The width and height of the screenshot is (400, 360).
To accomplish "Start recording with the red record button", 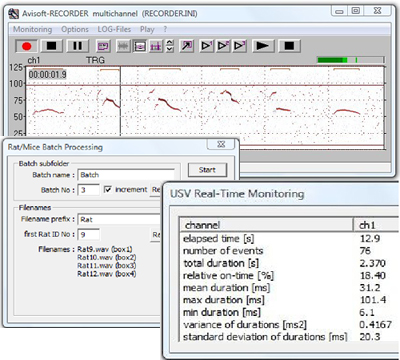I will tap(26, 46).
